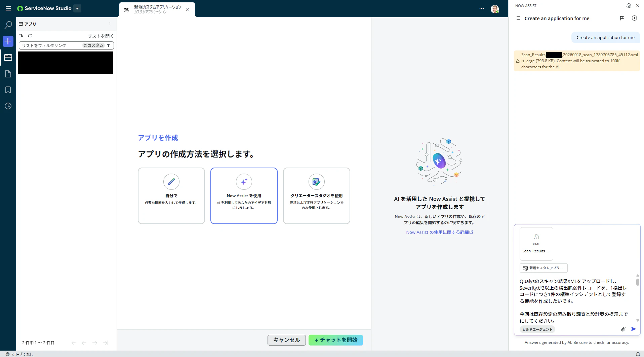Remove the @カスタム filter chip

(x=93, y=45)
